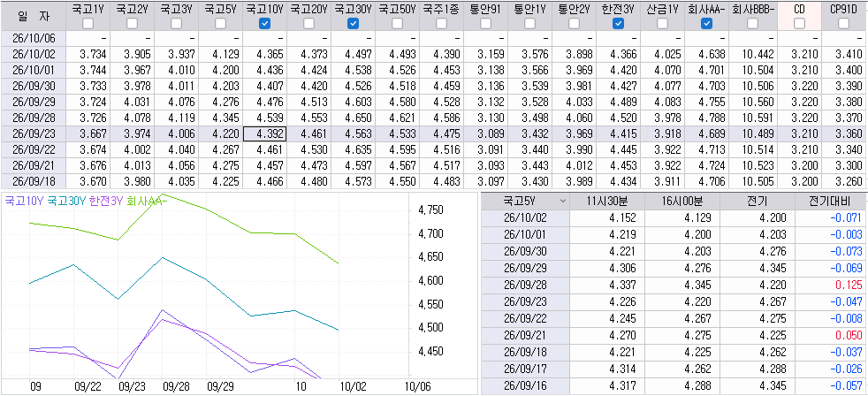Viewport: 868px width, 396px height.
Task: Select the -0.071 change cell
Action: pyautogui.click(x=831, y=218)
